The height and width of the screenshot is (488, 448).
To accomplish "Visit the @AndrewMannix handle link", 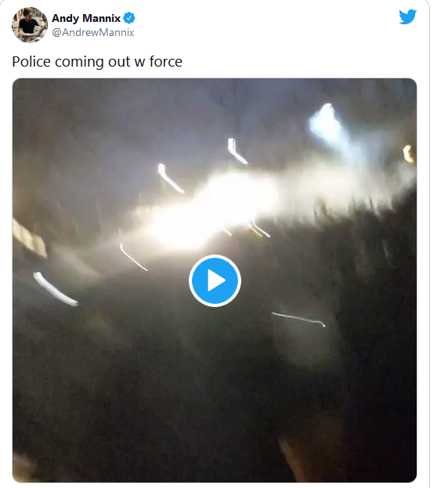I will pyautogui.click(x=93, y=32).
